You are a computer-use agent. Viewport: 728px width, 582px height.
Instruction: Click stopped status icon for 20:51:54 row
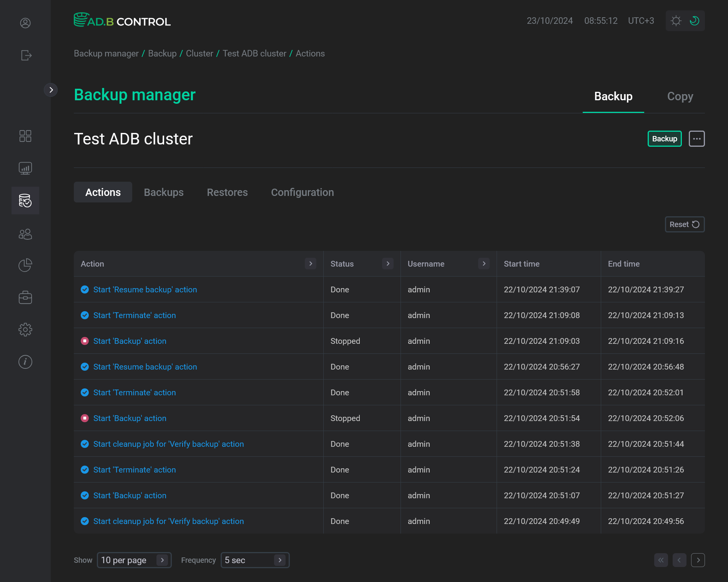(x=85, y=418)
